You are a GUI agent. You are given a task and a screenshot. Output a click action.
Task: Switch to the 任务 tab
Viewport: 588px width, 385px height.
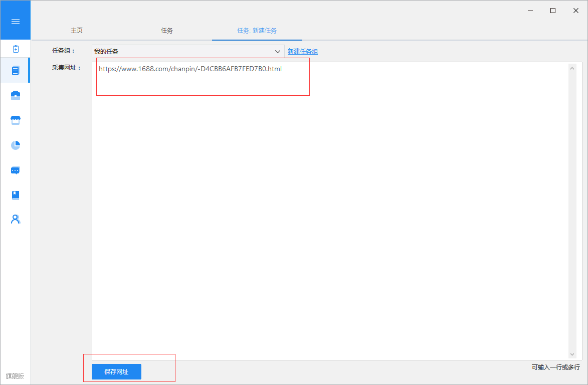click(167, 31)
